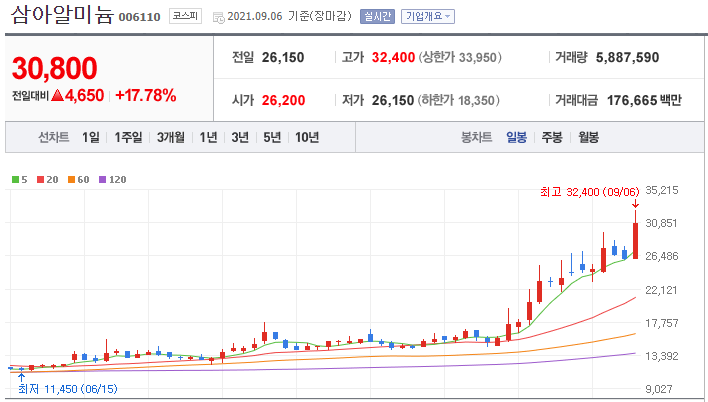The image size is (708, 402).
Task: Click the 코스피 market badge
Action: click(x=185, y=16)
